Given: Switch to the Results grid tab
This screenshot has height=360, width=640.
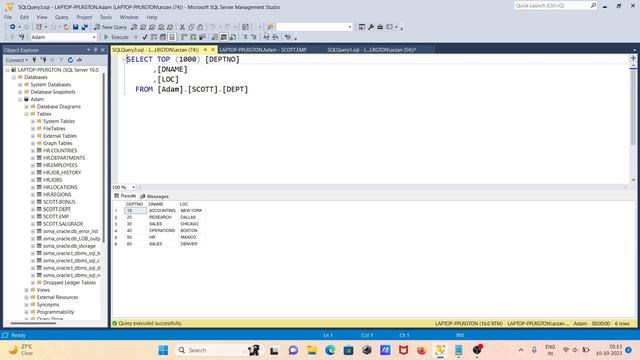Looking at the screenshot, I should [x=125, y=196].
